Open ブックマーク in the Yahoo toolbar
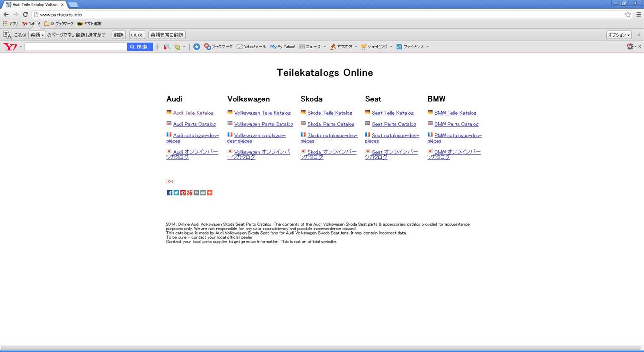Viewport: 644px width, 352px height. [218, 47]
